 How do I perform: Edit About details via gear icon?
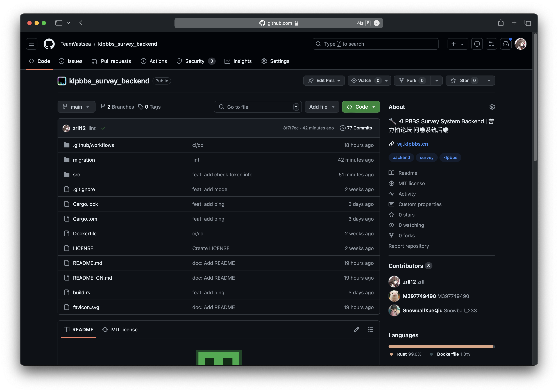(x=492, y=107)
